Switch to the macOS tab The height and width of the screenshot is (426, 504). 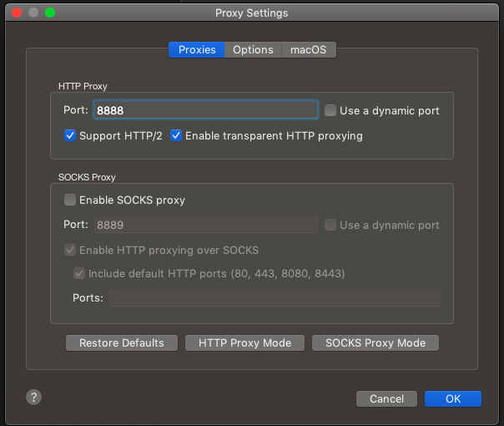[x=309, y=50]
